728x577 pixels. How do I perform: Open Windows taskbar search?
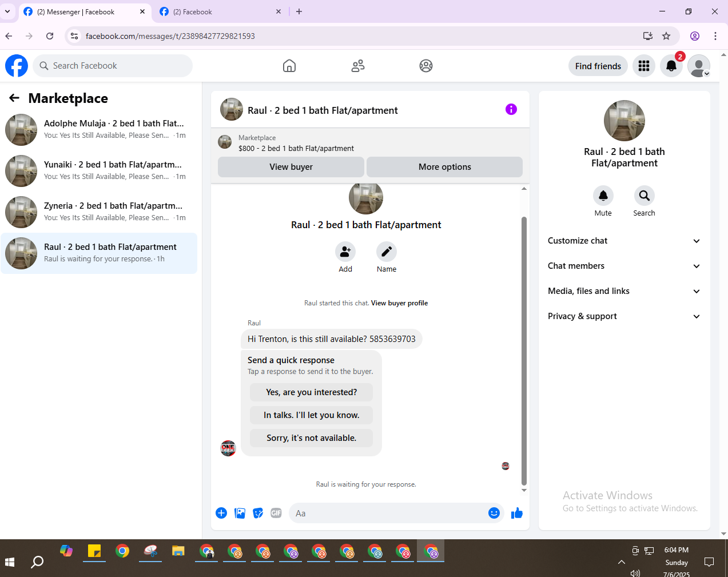(x=37, y=562)
